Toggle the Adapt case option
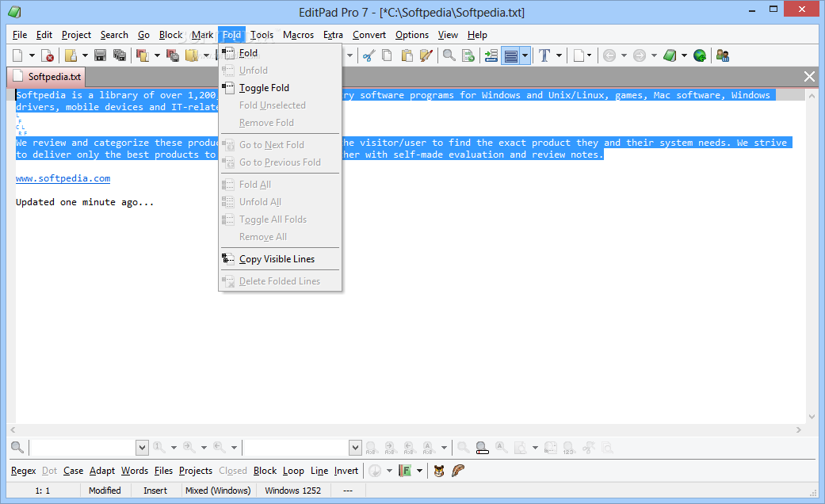This screenshot has height=504, width=825. click(x=102, y=471)
